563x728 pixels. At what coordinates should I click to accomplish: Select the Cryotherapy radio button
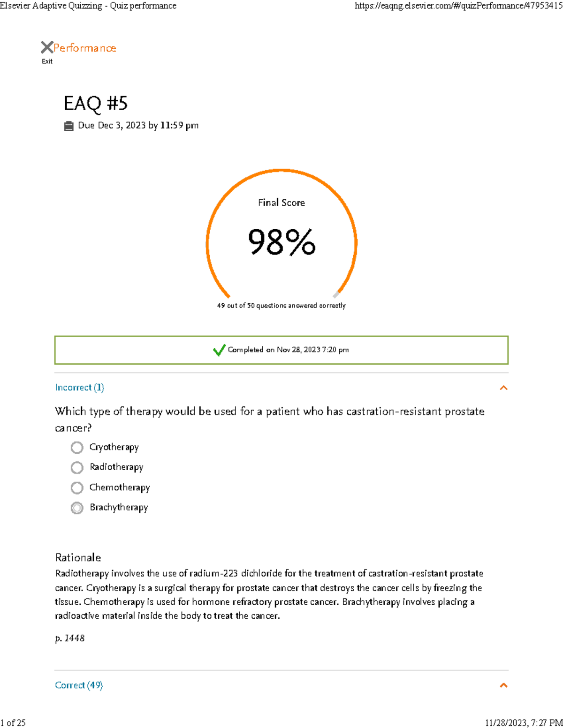77,448
